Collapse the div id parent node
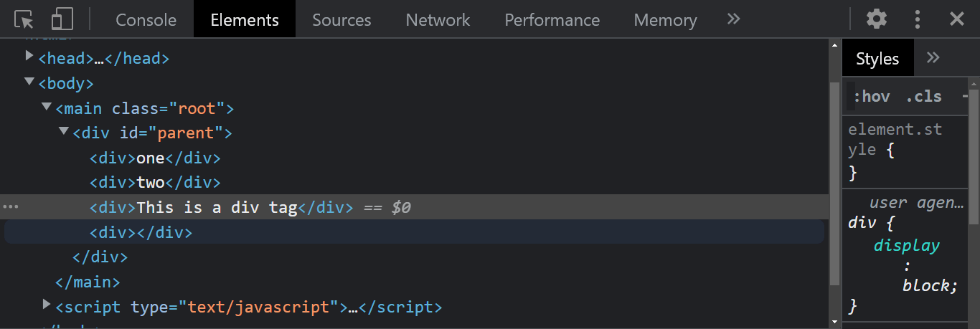This screenshot has width=980, height=329. click(64, 132)
